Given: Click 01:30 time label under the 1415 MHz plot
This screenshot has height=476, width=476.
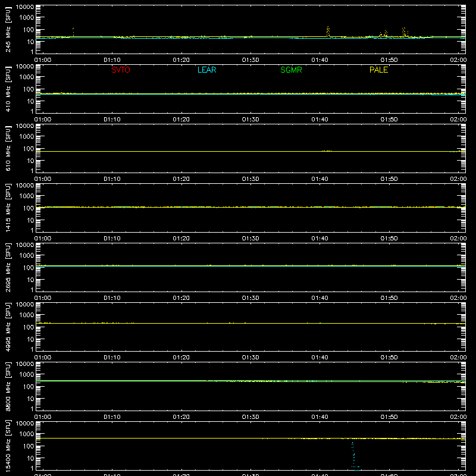Looking at the screenshot, I should point(250,239).
